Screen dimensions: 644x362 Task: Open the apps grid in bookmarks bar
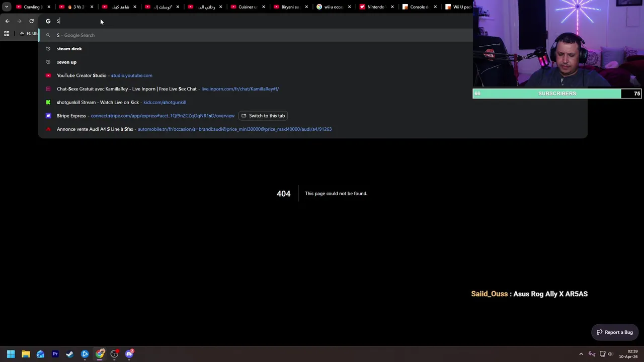click(7, 34)
